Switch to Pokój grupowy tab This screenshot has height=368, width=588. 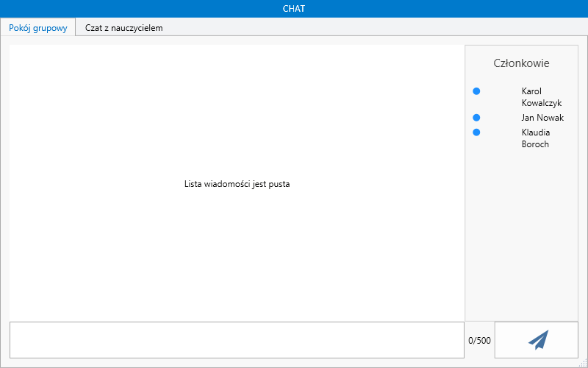[38, 28]
